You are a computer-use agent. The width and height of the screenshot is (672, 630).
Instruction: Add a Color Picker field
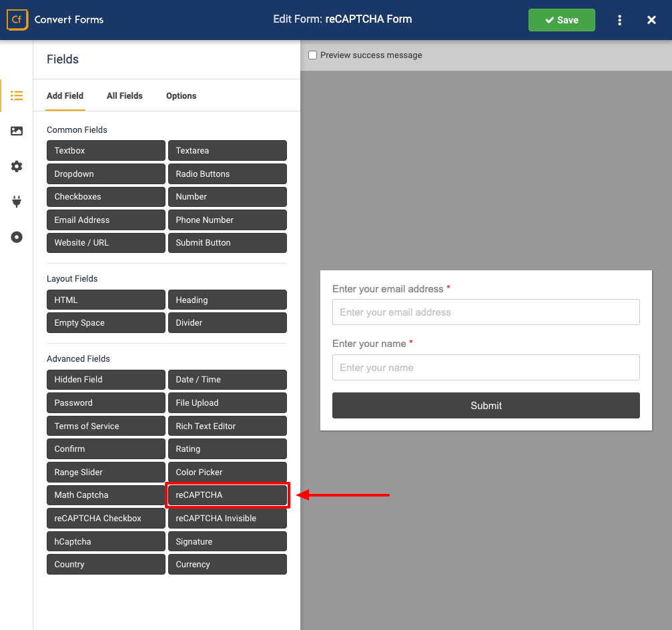tap(228, 472)
